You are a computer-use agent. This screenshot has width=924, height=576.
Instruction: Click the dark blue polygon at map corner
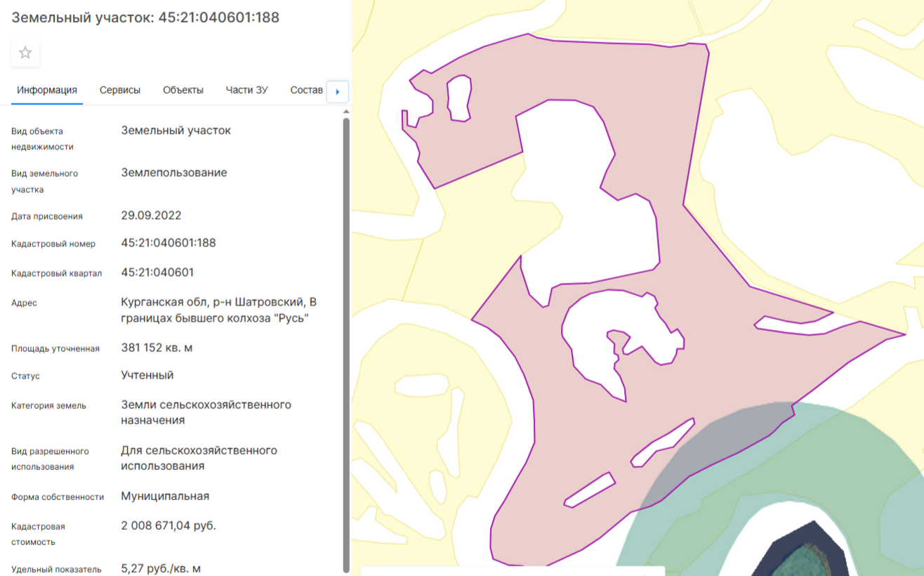(807, 551)
